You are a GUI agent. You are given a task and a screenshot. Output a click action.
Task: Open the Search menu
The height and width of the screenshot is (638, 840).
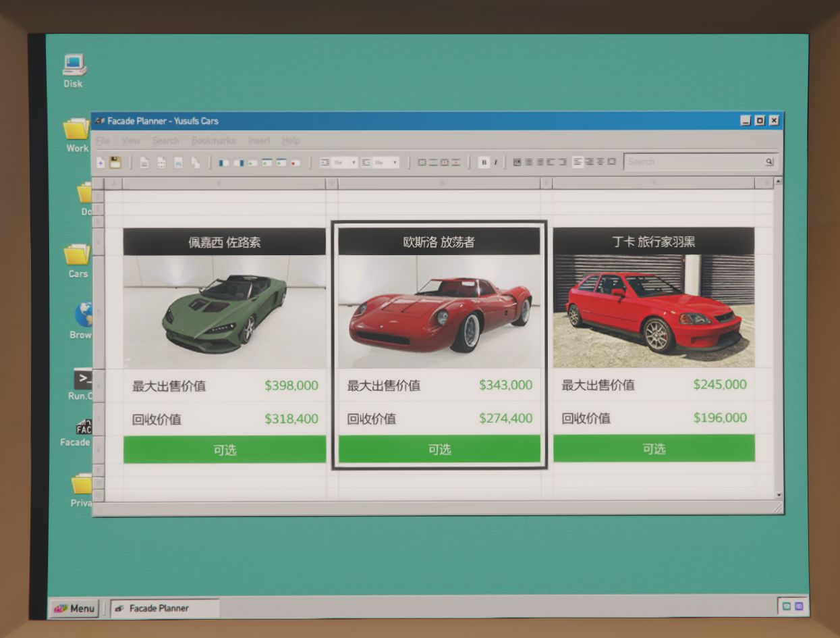coord(165,140)
